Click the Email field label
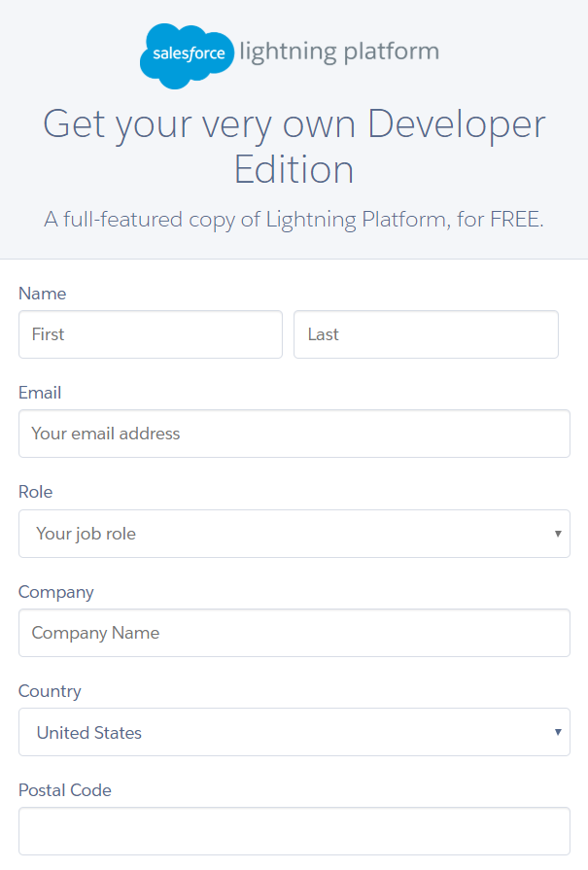Viewport: 588px width, 870px height. click(40, 393)
